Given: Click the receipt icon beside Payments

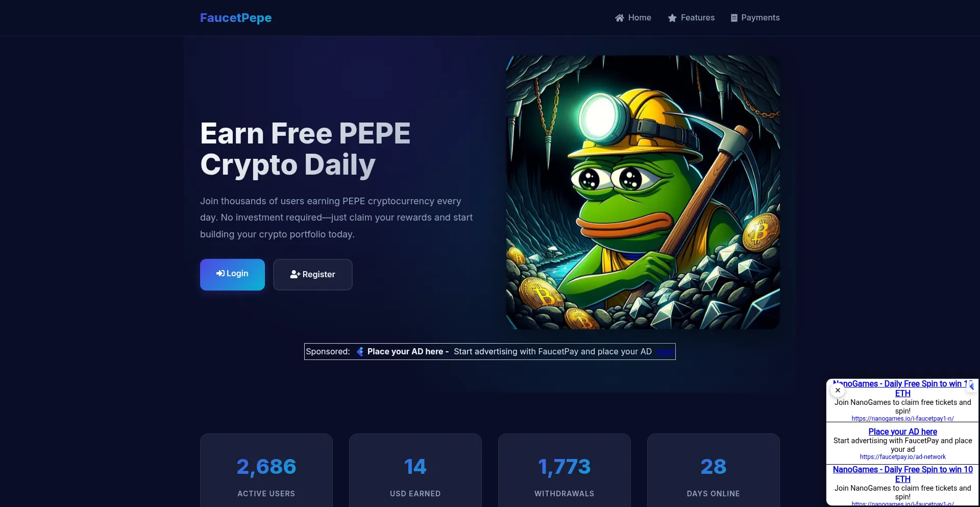Looking at the screenshot, I should [734, 18].
